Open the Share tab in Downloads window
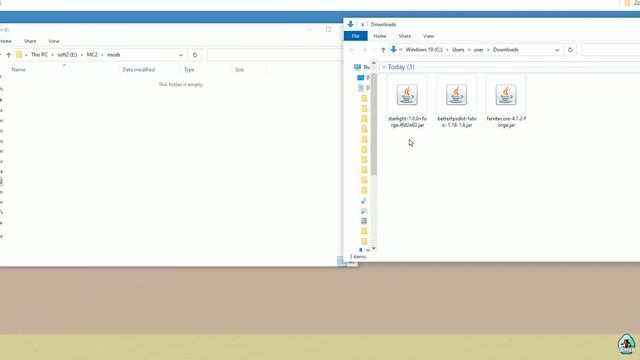The image size is (640, 360). coord(404,36)
